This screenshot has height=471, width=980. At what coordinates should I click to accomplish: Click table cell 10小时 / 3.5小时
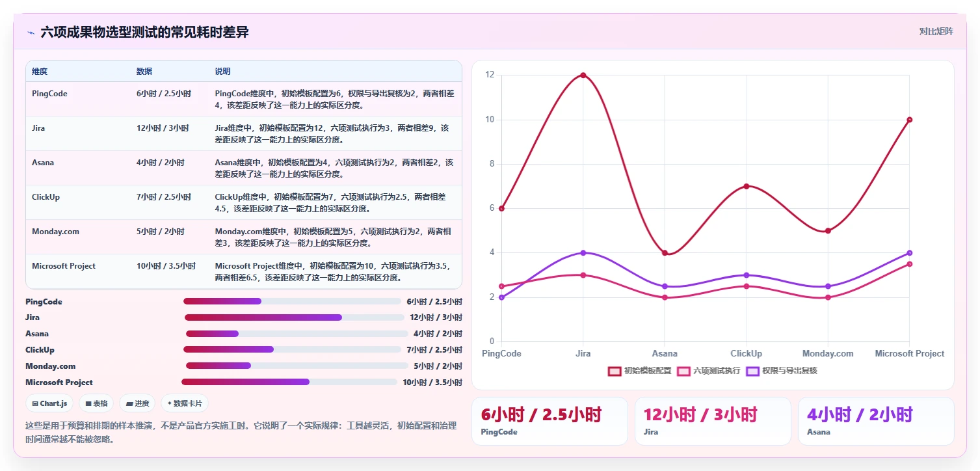pyautogui.click(x=166, y=266)
